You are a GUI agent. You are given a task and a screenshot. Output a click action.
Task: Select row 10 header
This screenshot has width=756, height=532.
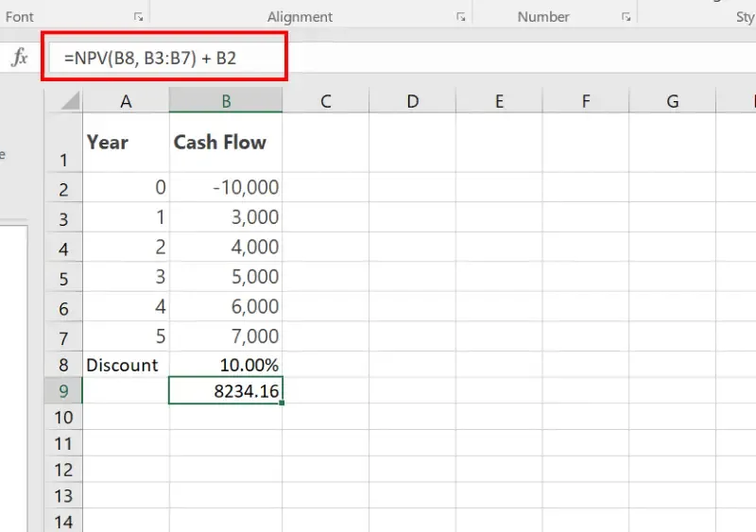coord(63,417)
